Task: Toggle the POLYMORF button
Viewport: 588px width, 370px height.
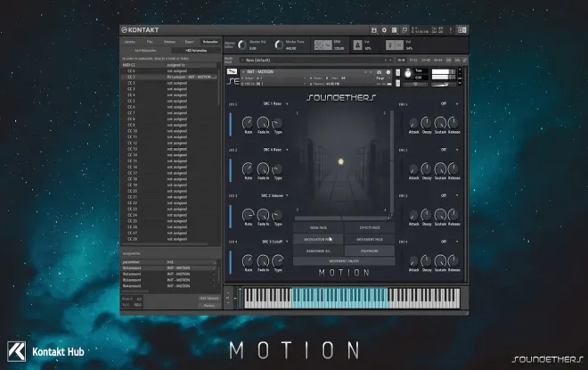Action: click(370, 251)
